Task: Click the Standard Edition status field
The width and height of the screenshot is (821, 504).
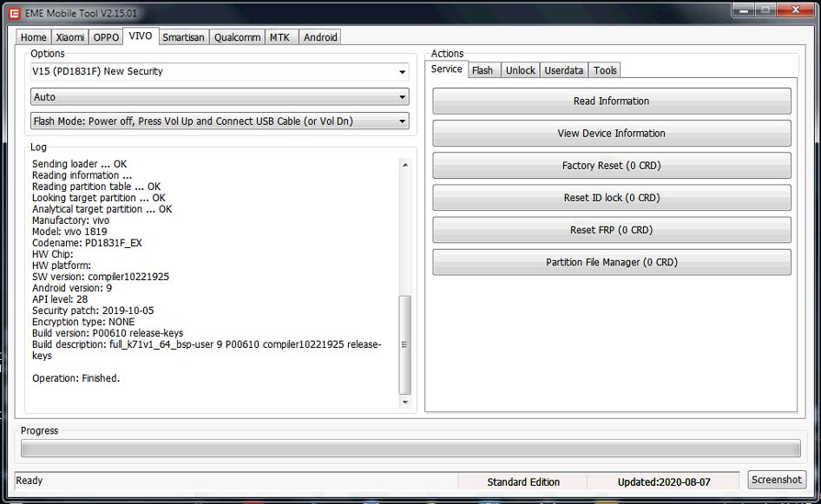Action: click(x=523, y=482)
